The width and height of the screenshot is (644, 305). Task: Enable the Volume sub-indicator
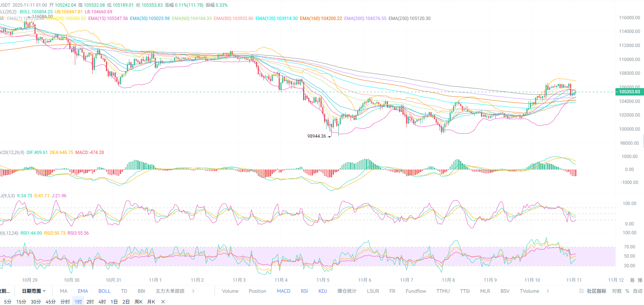point(230,291)
